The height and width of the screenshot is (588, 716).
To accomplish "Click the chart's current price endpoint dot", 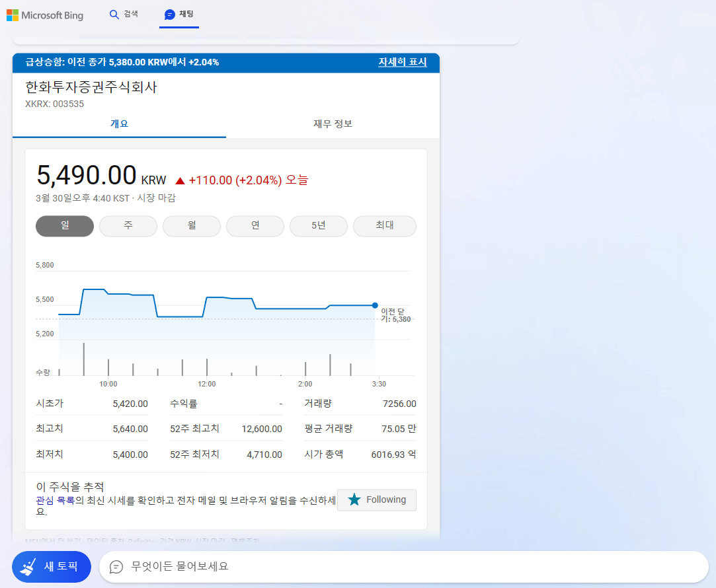I will 375,305.
